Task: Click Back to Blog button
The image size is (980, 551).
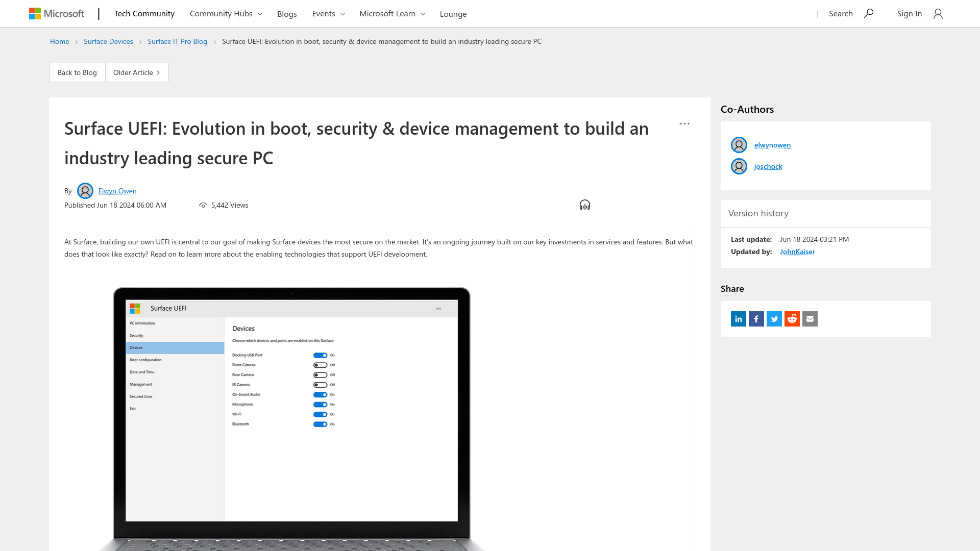Action: 77,72
